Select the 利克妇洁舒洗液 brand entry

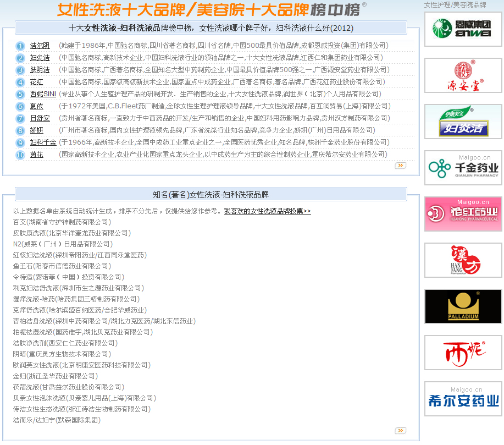coord(79,288)
